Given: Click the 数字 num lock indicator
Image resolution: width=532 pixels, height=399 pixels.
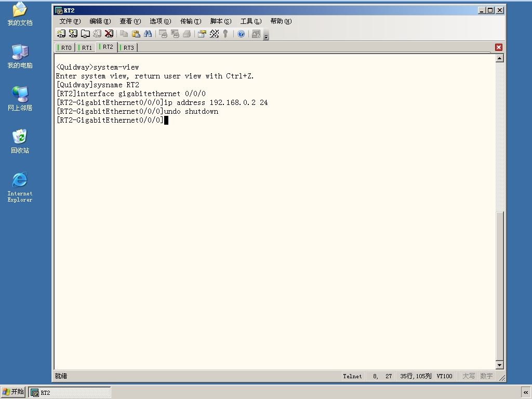Looking at the screenshot, I should [x=486, y=376].
